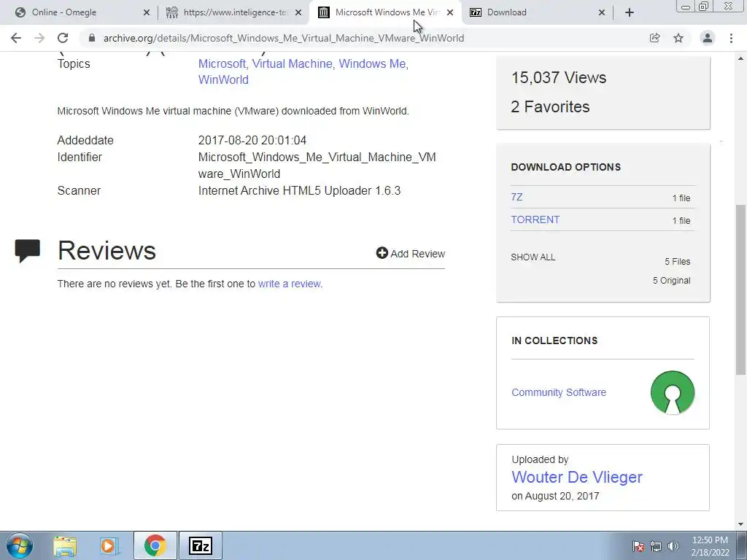The image size is (747, 560).
Task: Open the Virtual Machine topic link
Action: pyautogui.click(x=292, y=64)
